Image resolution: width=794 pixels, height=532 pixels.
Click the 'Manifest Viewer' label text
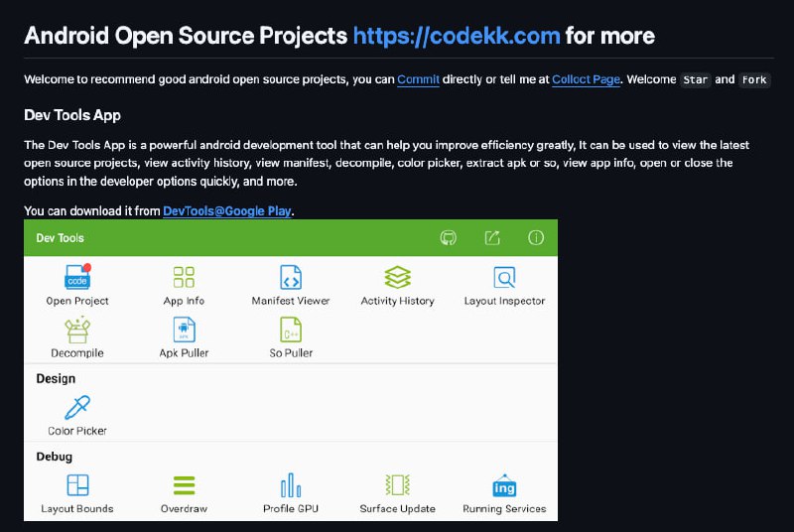pos(291,301)
